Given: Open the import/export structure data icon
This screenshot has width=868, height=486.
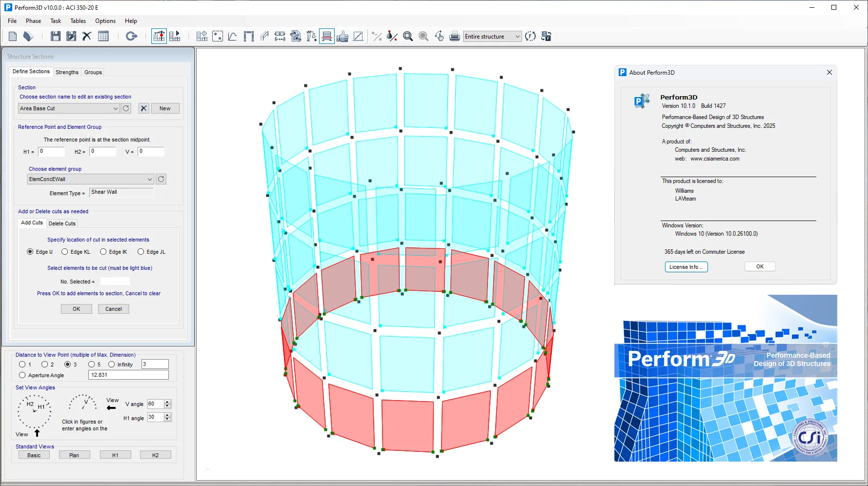Looking at the screenshot, I should tap(296, 36).
